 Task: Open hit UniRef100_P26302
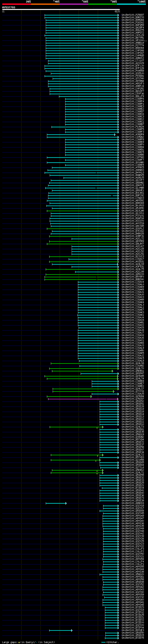[x=133, y=22]
